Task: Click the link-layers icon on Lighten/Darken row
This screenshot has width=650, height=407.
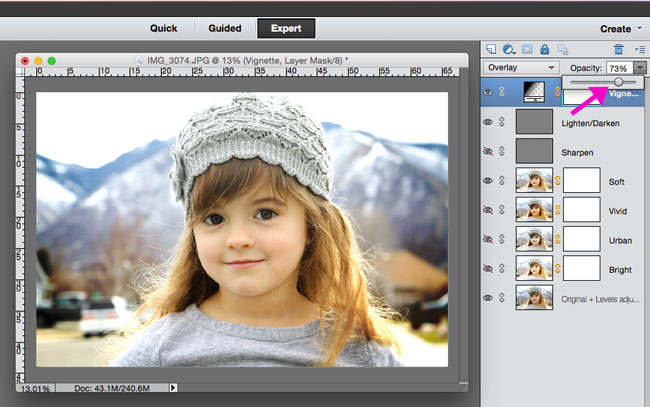Action: click(502, 121)
